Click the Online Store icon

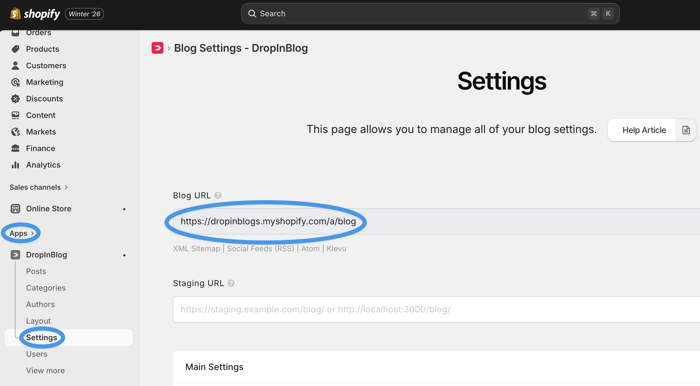16,208
